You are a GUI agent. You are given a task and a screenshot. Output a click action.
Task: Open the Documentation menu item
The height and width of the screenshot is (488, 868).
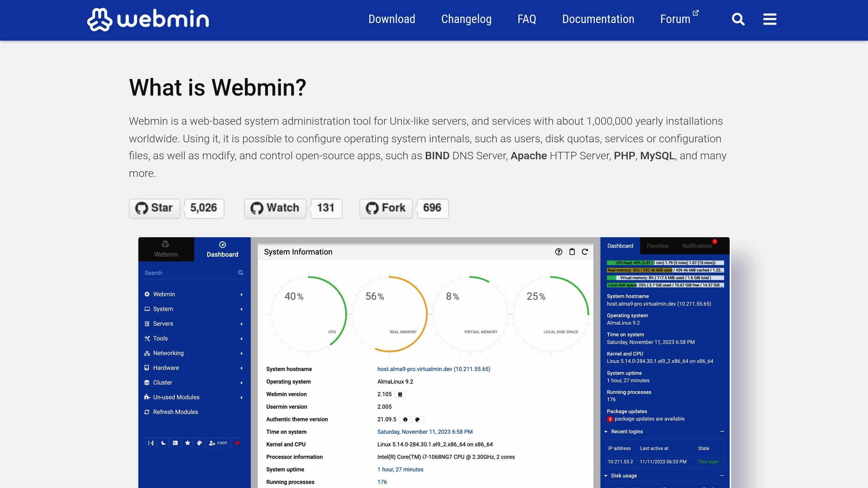point(598,19)
